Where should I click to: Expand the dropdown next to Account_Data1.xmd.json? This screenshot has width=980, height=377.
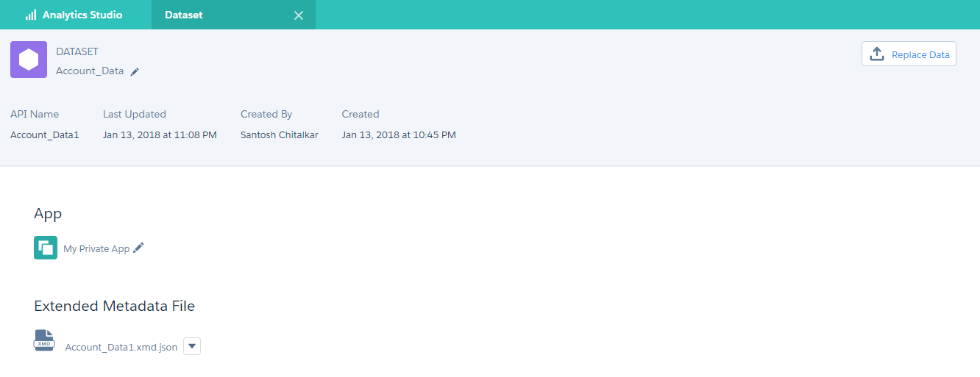coord(192,346)
